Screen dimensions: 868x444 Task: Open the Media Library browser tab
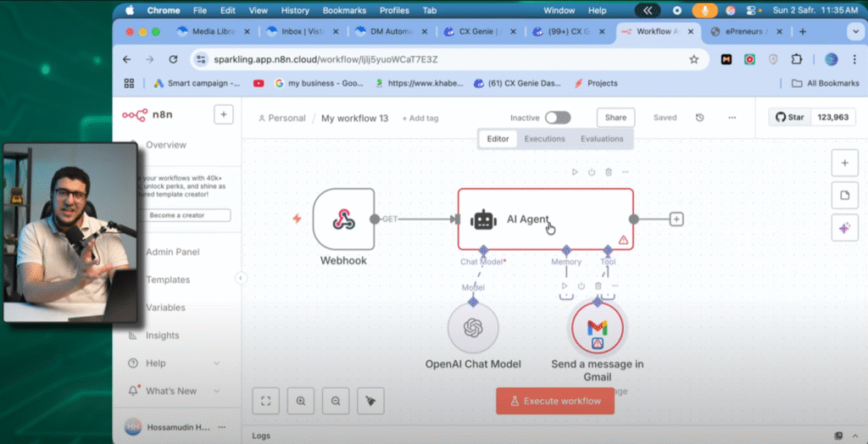[x=213, y=31]
